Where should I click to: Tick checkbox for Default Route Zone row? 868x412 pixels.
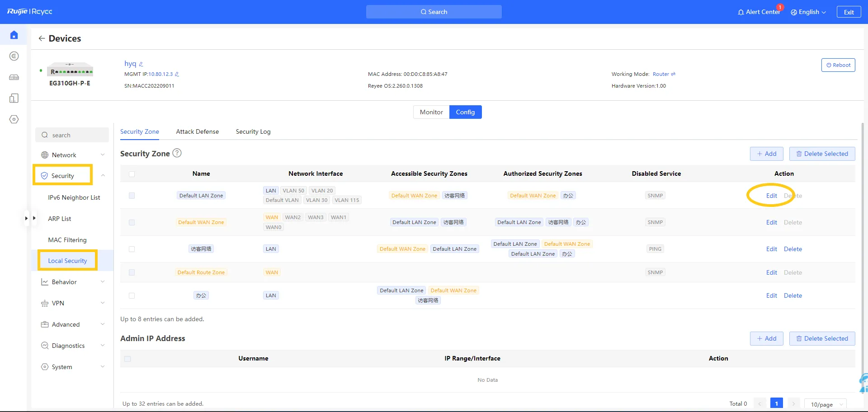pos(132,272)
